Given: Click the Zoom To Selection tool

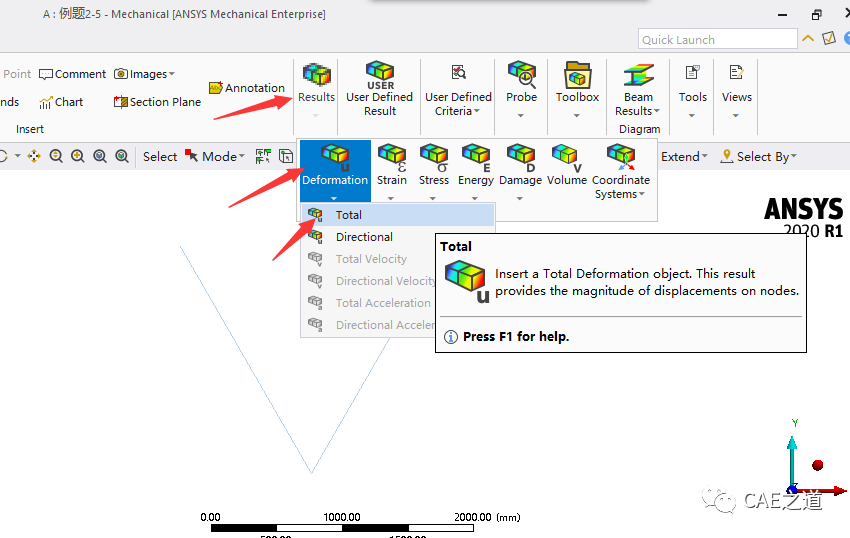Looking at the screenshot, I should (122, 156).
